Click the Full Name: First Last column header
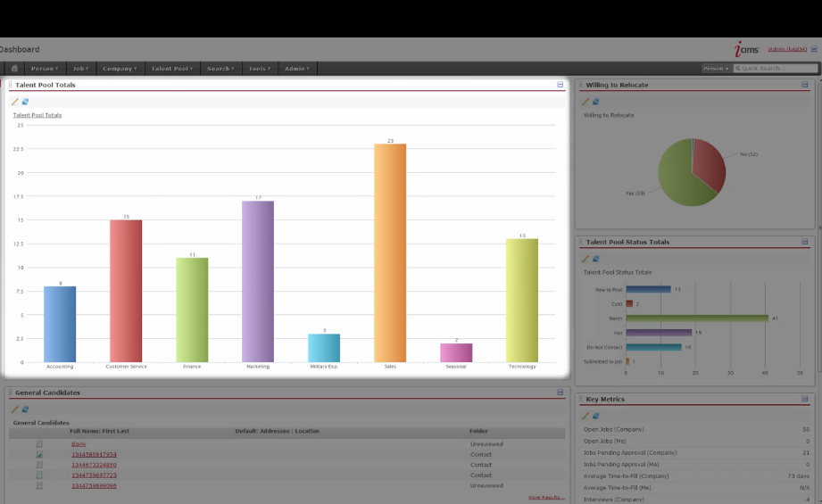 pyautogui.click(x=100, y=431)
